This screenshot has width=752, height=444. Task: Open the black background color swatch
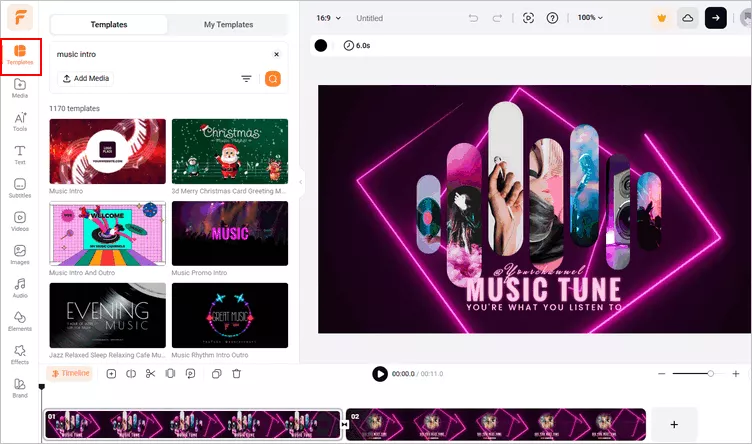[x=321, y=46]
